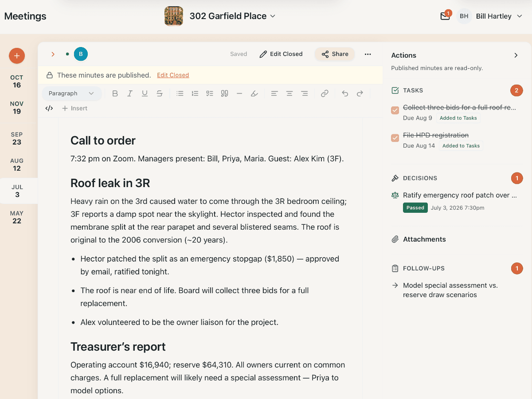Click the orange plus new meeting button
The height and width of the screenshot is (399, 532).
pos(17,56)
